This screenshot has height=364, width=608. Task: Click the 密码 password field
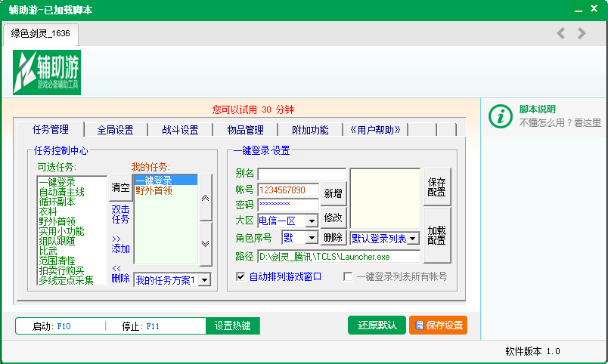pos(288,205)
